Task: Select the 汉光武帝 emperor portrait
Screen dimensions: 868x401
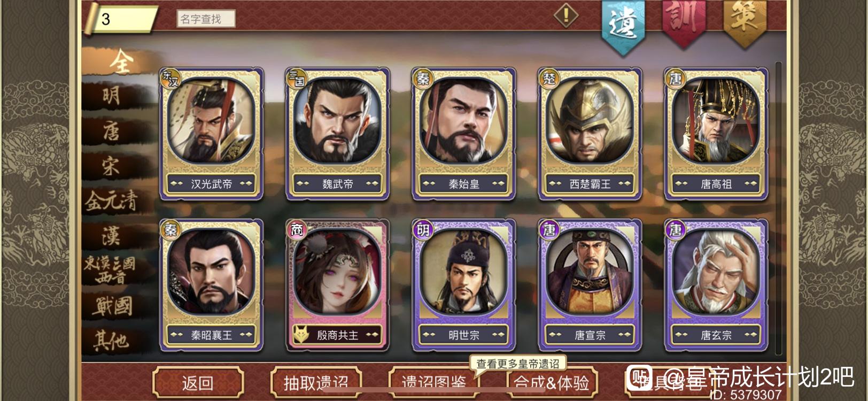Action: tap(211, 119)
